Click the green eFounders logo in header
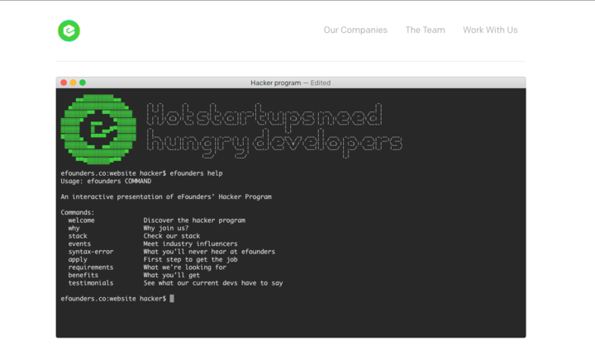 pyautogui.click(x=69, y=31)
